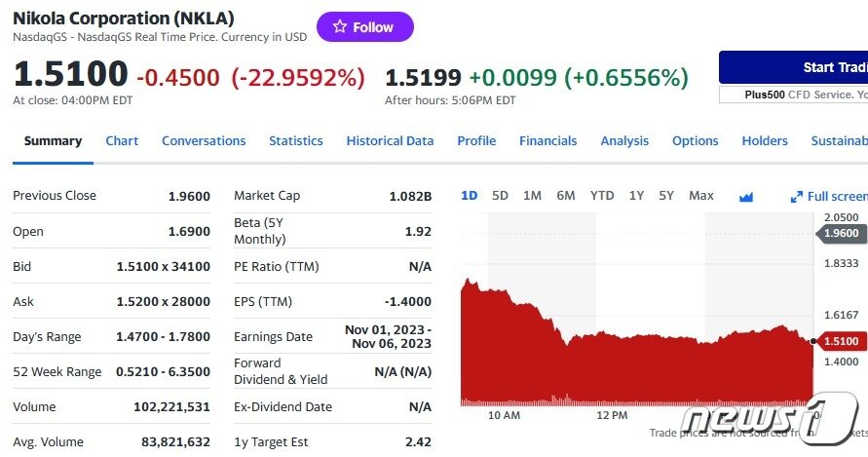The height and width of the screenshot is (457, 868).
Task: Switch to the Chart tab
Action: [122, 141]
